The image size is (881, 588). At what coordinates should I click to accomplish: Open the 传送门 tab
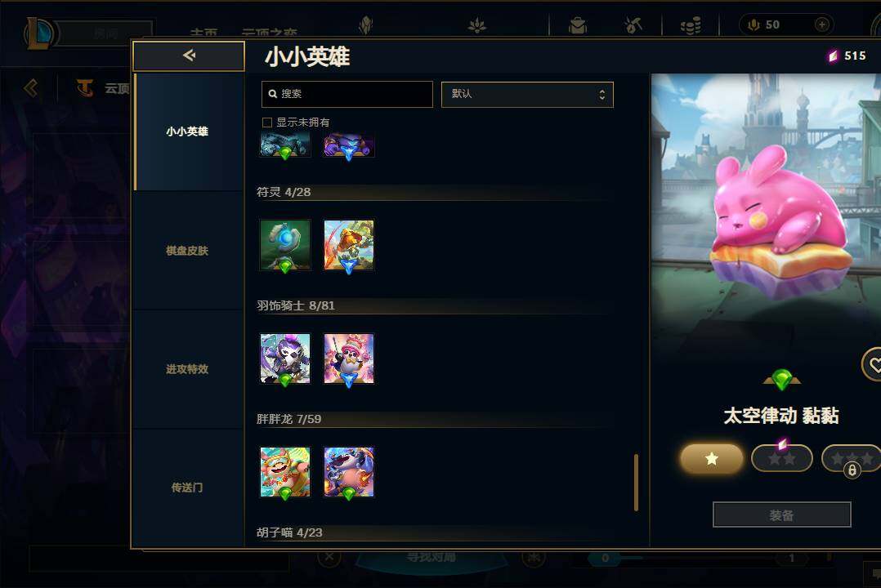pyautogui.click(x=187, y=487)
